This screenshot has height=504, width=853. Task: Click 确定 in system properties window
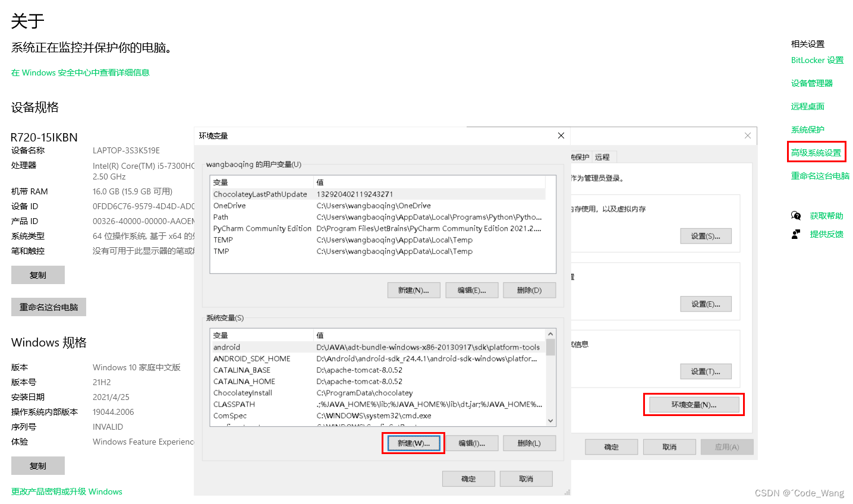pos(612,447)
